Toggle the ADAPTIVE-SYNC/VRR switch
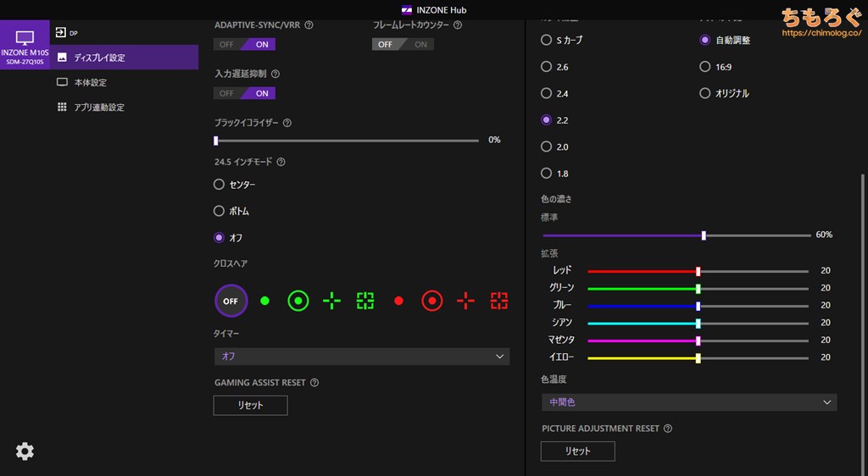This screenshot has width=868, height=476. coord(244,44)
